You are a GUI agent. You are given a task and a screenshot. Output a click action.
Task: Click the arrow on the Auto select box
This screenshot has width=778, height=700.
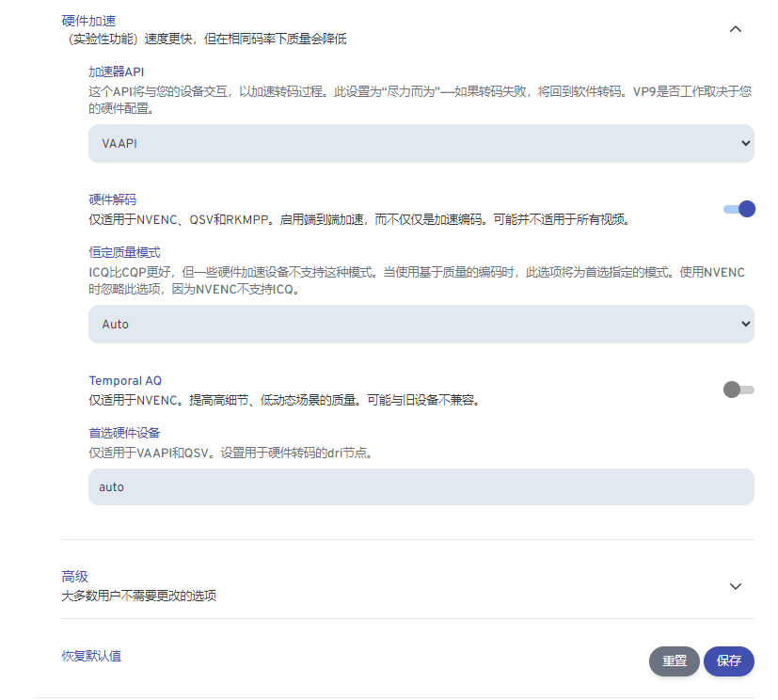(x=745, y=324)
